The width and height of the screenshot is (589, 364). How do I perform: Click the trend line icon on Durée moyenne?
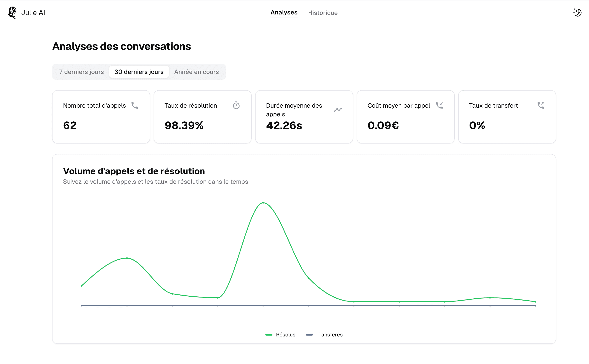pos(338,110)
